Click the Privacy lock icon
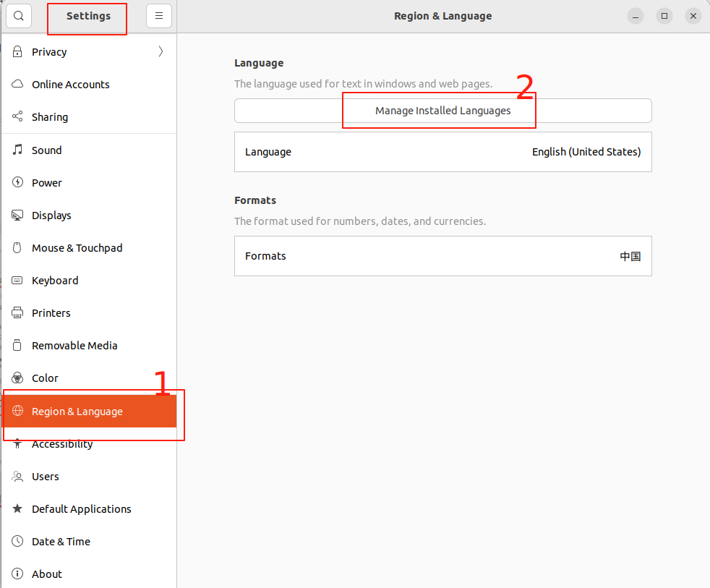 17,51
